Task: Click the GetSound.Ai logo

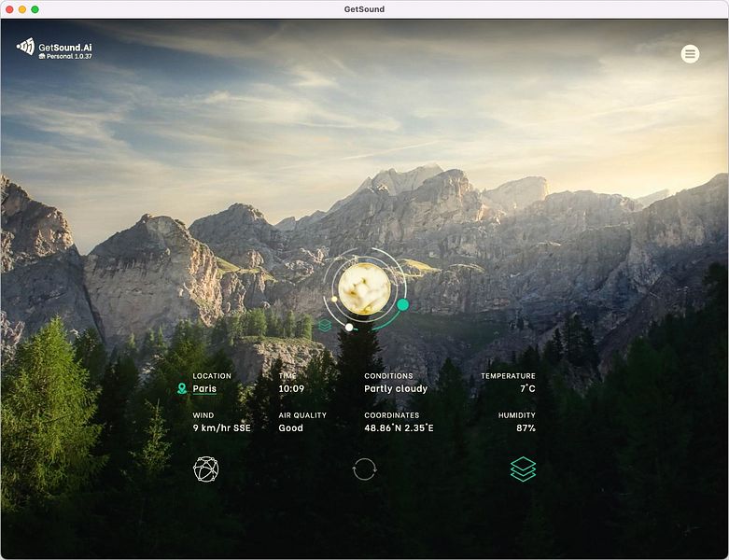Action: click(54, 49)
